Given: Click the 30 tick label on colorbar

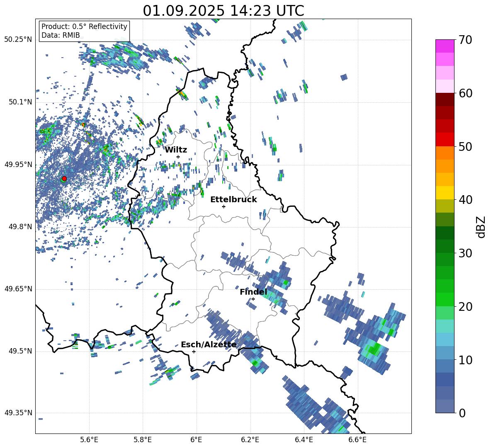Looking at the screenshot, I should (x=465, y=253).
